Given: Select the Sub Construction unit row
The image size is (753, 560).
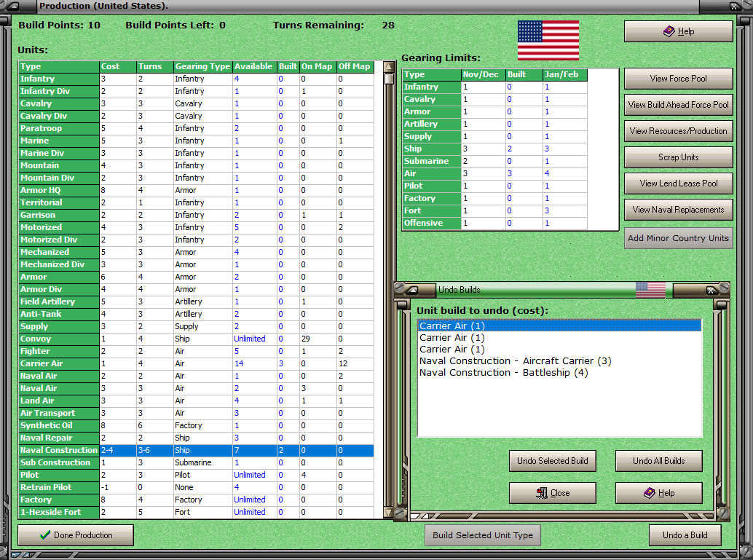Looking at the screenshot, I should [x=196, y=462].
